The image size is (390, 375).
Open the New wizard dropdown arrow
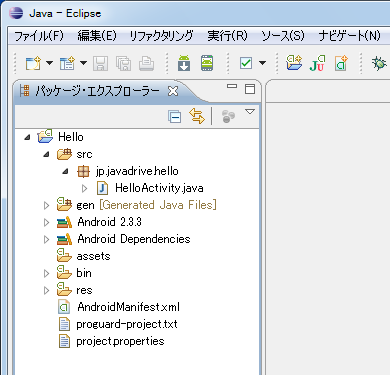(49, 63)
